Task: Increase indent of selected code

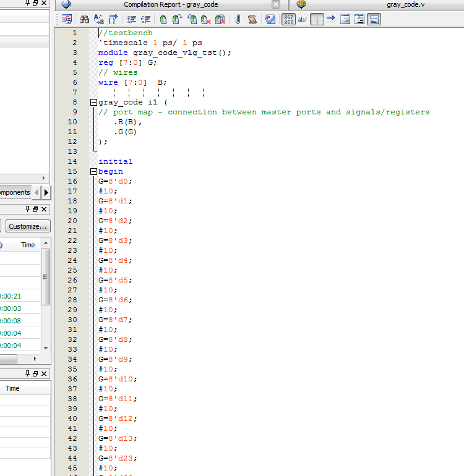Action: (x=131, y=20)
